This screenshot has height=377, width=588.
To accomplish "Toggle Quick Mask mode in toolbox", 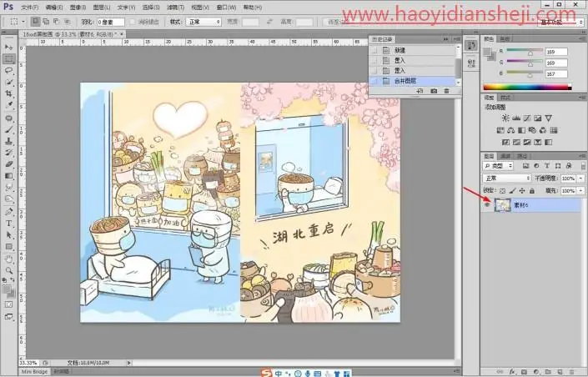I will (8, 304).
